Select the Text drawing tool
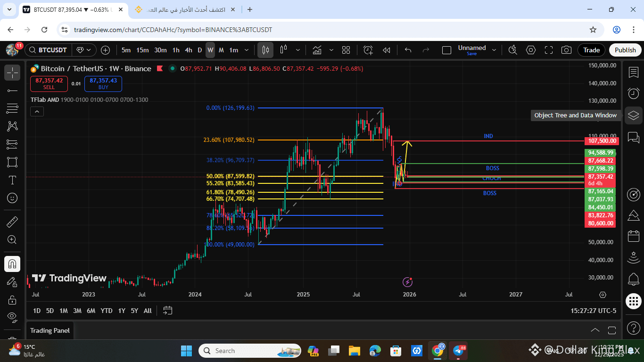The image size is (644, 362). (x=12, y=180)
